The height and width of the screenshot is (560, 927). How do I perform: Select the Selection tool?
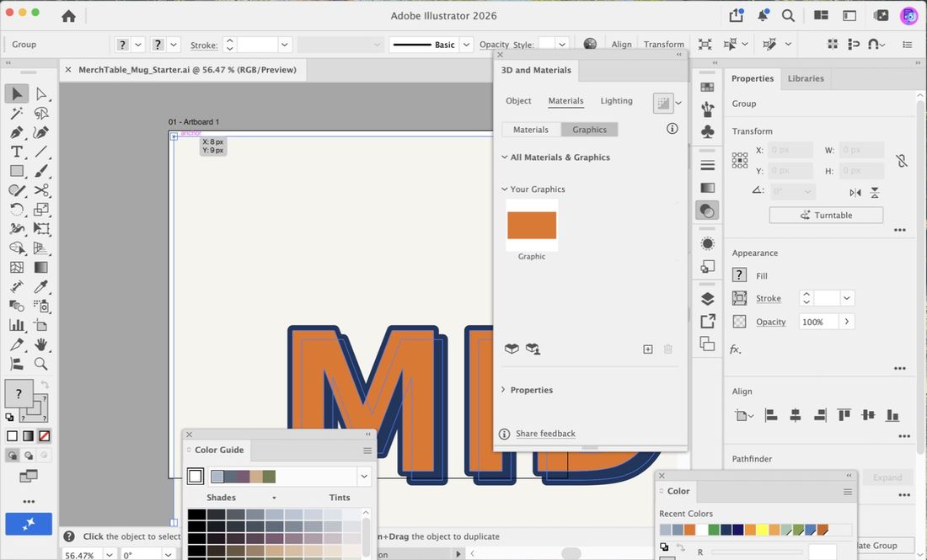coord(17,93)
